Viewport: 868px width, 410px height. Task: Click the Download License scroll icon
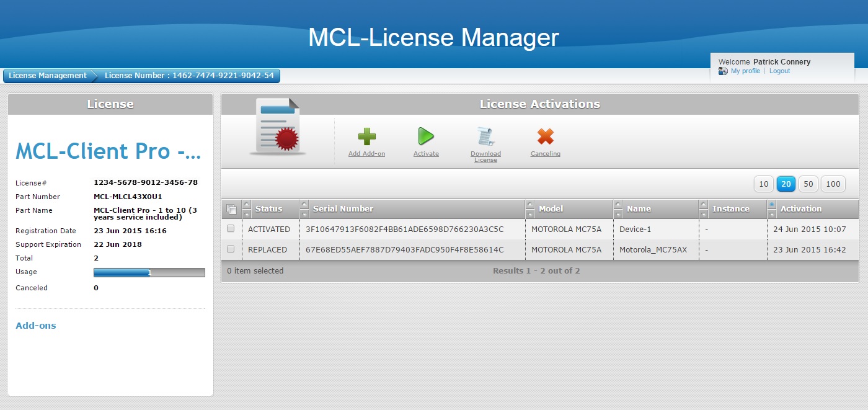pos(485,136)
